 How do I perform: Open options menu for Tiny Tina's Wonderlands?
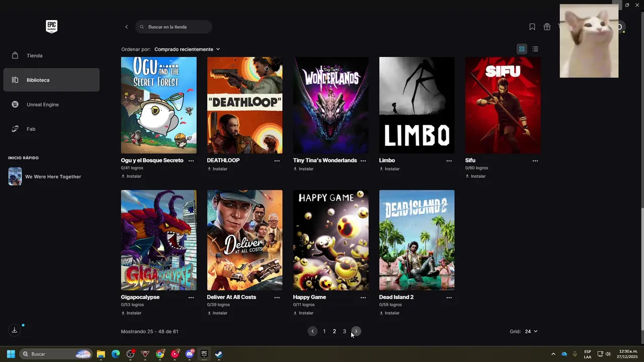(x=363, y=161)
